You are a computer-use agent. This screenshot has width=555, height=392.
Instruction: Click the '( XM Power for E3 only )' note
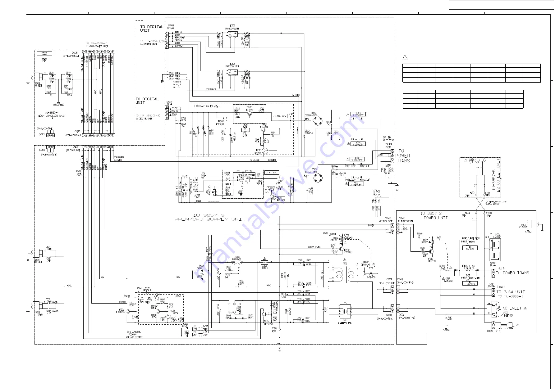[207, 106]
